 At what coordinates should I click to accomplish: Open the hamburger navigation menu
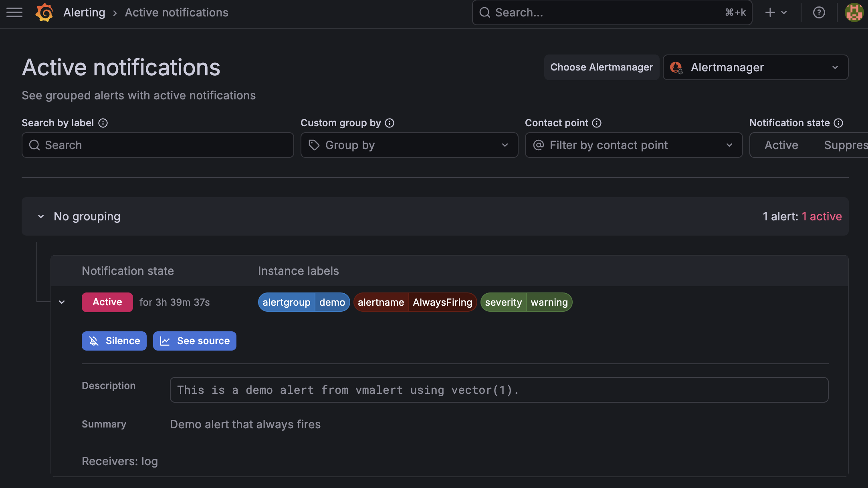pyautogui.click(x=14, y=12)
